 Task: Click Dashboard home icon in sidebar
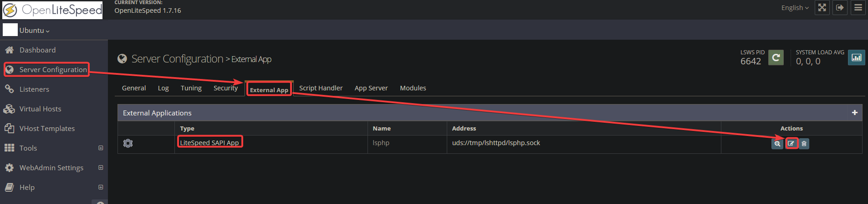click(9, 50)
